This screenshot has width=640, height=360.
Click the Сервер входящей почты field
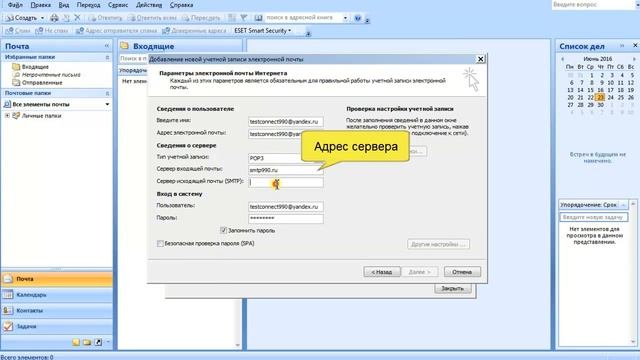(x=285, y=170)
